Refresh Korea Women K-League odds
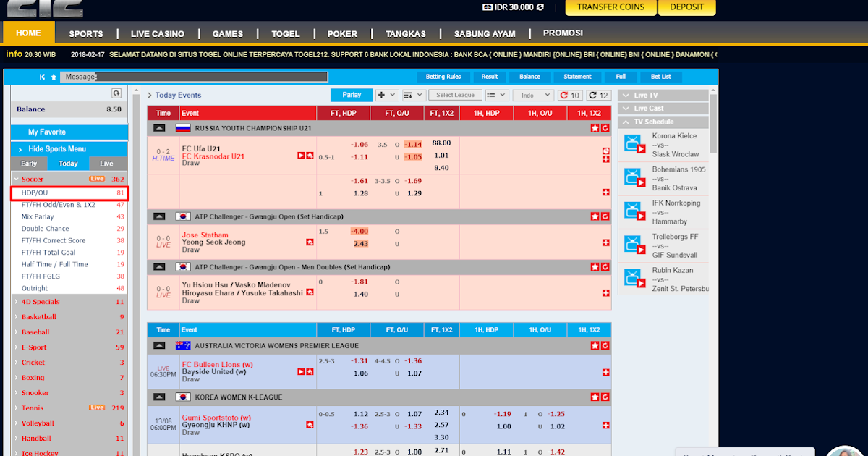The width and height of the screenshot is (868, 456). pyautogui.click(x=605, y=397)
